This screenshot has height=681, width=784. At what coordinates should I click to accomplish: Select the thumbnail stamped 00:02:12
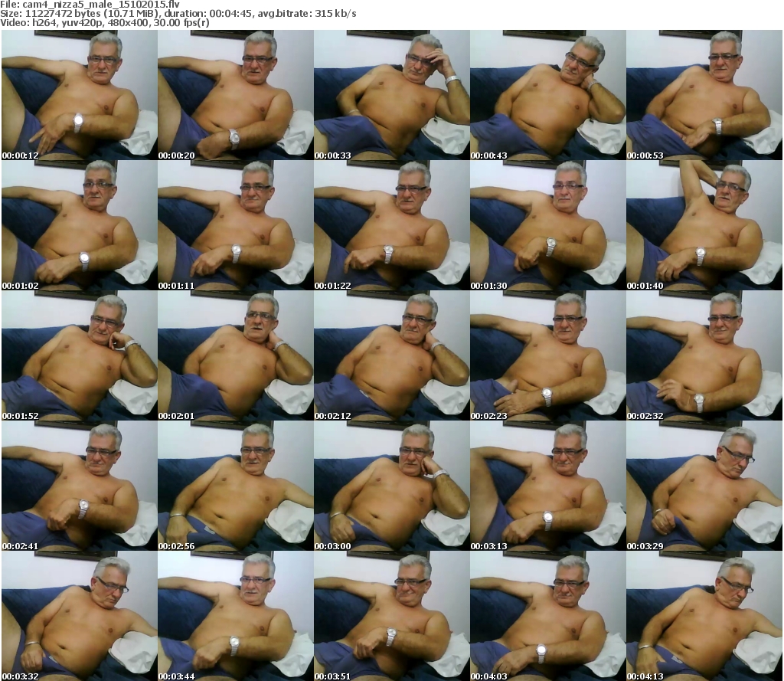392,355
